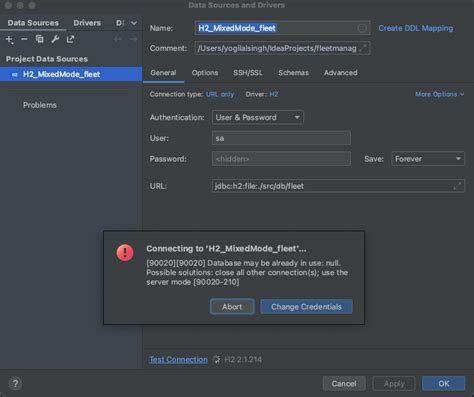474x397 pixels.
Task: Open the Authentication dropdown
Action: tap(258, 117)
